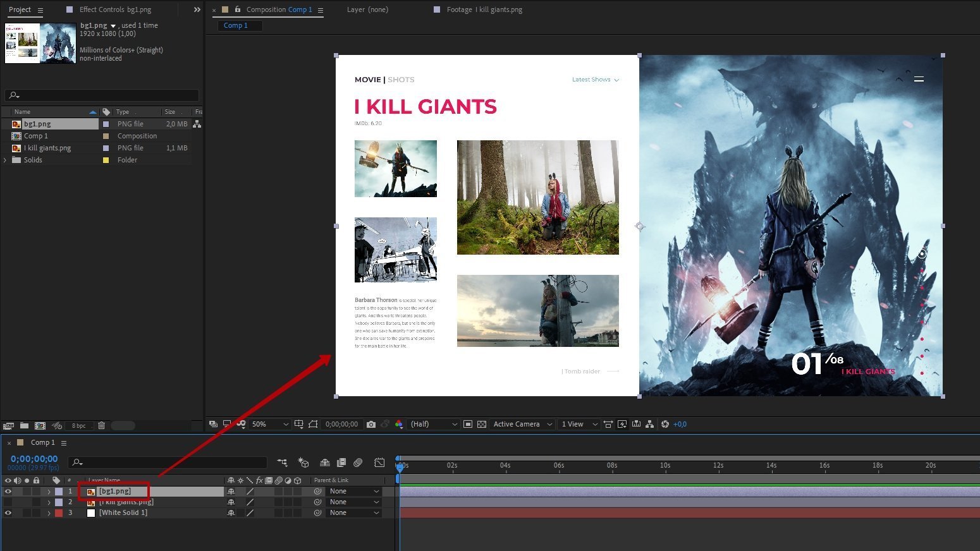Click Reset Exposure icon
The width and height of the screenshot is (980, 551).
665,424
